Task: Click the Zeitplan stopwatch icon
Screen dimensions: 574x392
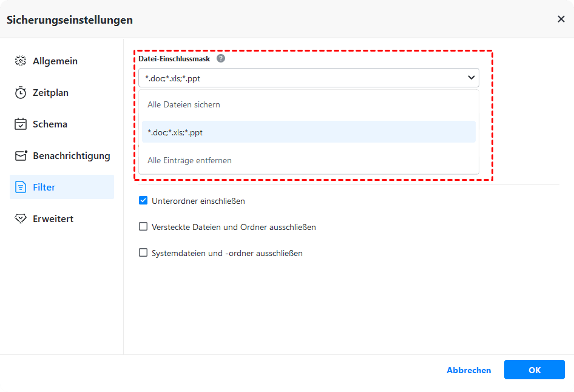Action: click(x=21, y=93)
